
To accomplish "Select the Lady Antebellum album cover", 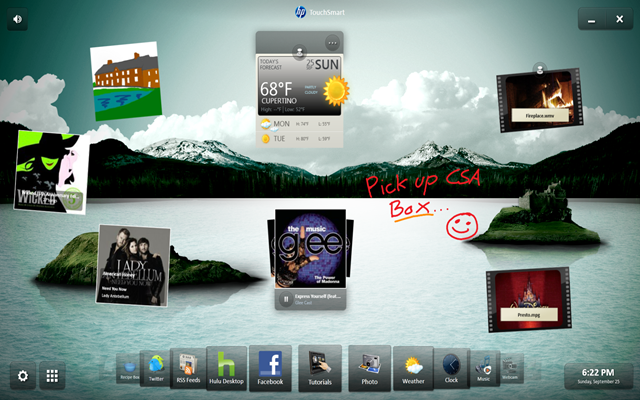I will click(133, 265).
